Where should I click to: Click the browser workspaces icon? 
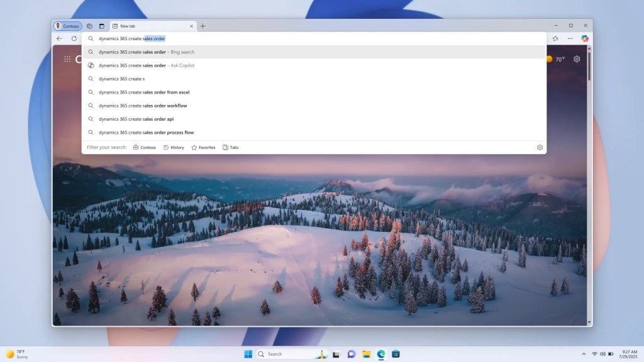point(90,26)
